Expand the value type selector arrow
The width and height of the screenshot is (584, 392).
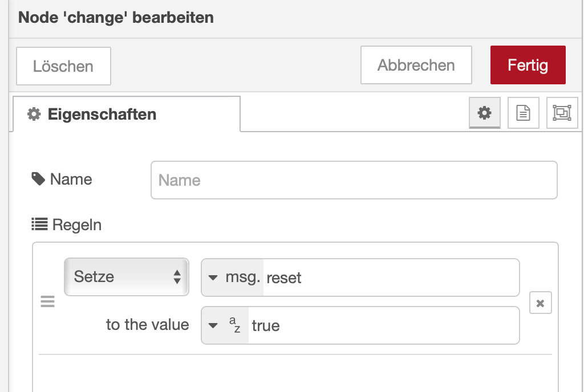click(213, 325)
